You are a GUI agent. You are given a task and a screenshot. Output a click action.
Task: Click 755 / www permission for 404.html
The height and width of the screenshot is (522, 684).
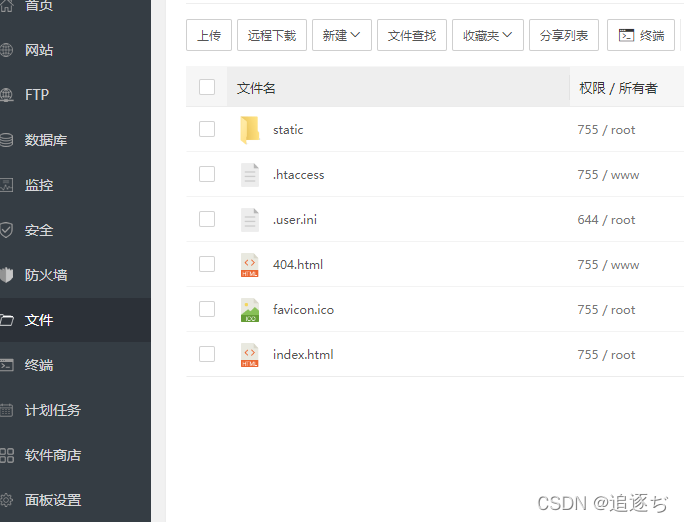[609, 265]
